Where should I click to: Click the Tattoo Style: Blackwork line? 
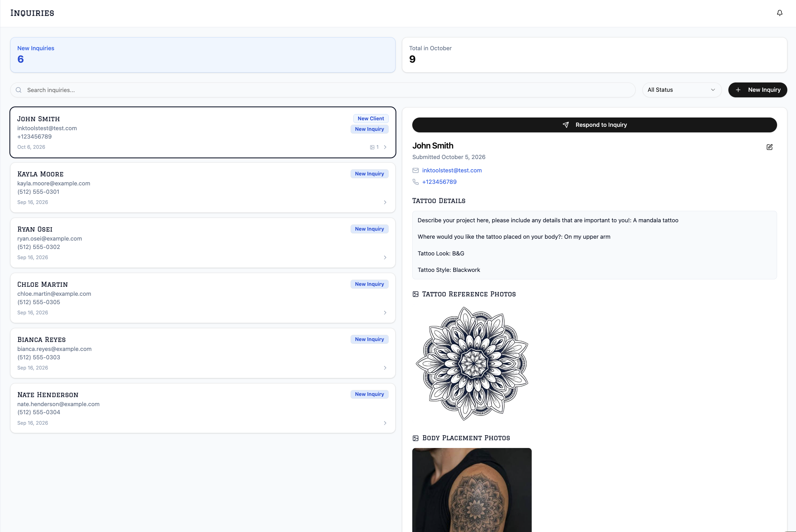click(449, 270)
